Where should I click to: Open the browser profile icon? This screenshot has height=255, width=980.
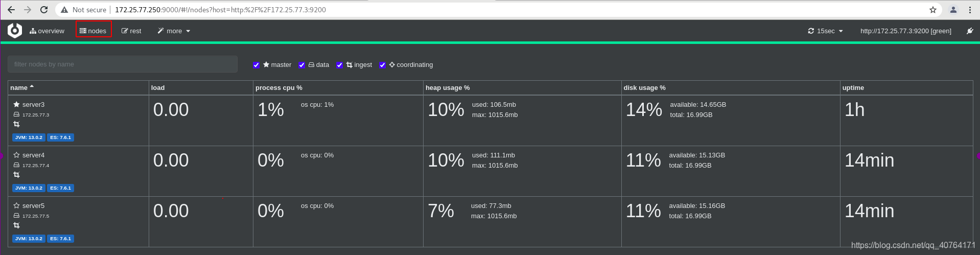pos(953,10)
